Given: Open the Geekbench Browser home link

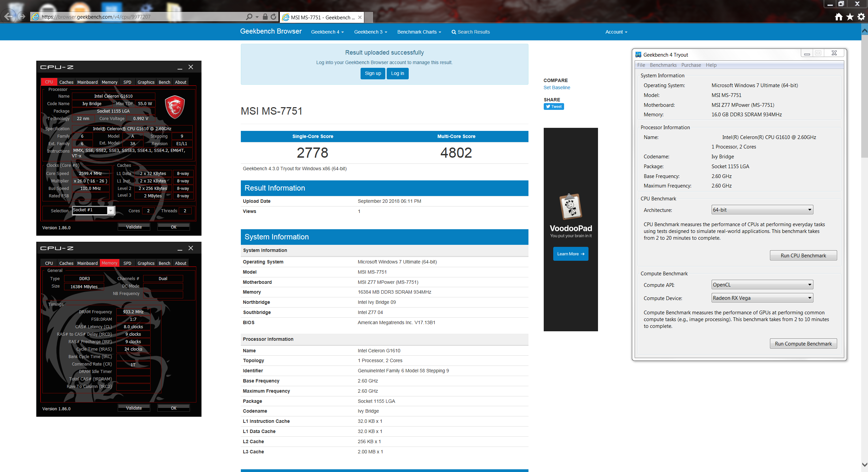Looking at the screenshot, I should point(271,31).
